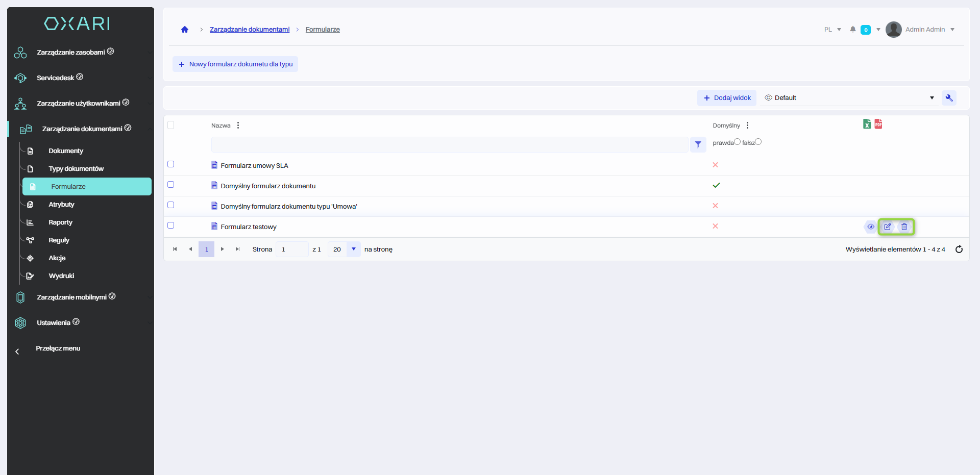Viewport: 980px width, 475px height.
Task: Open view settings wrench icon
Action: click(x=949, y=98)
